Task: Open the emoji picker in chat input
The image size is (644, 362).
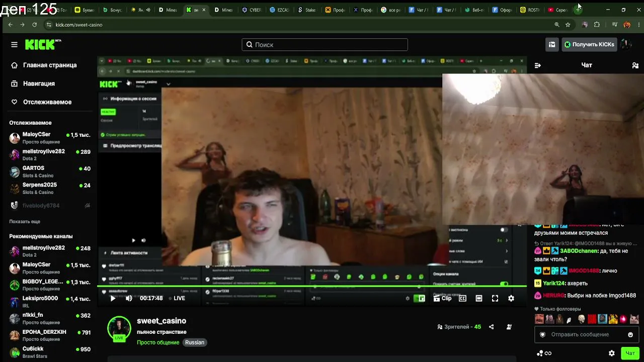Action: pos(630,335)
